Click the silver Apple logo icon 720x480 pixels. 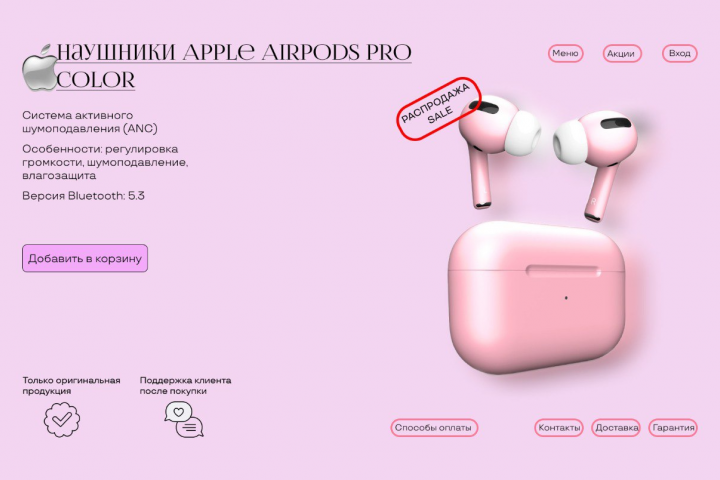click(39, 68)
